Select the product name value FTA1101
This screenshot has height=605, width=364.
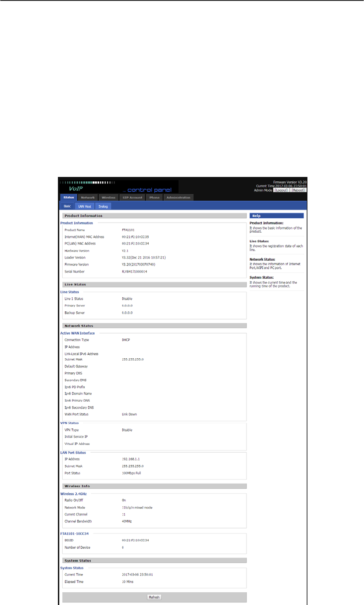(128, 230)
